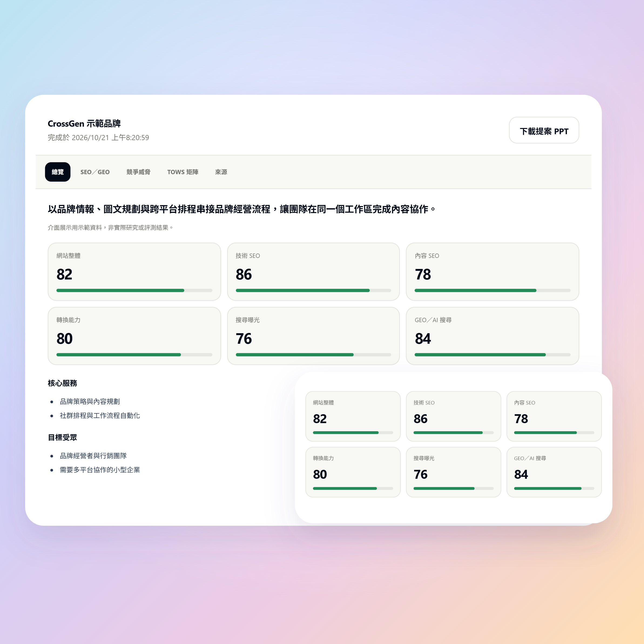Click the disclaimer 介面展示用示範資料

110,227
